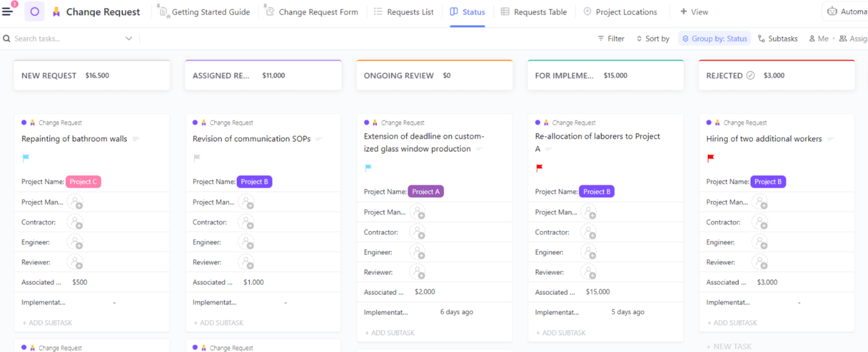Switch to the Requests Table tab

pyautogui.click(x=534, y=12)
